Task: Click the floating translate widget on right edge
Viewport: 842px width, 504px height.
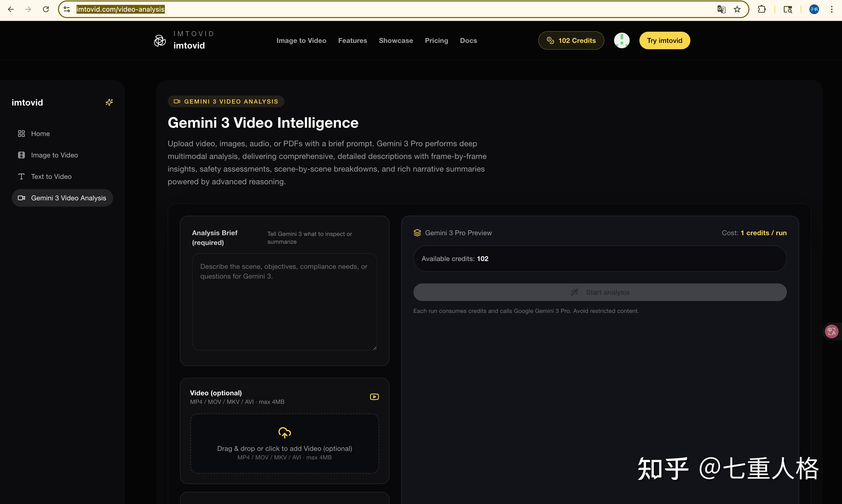Action: [x=832, y=331]
